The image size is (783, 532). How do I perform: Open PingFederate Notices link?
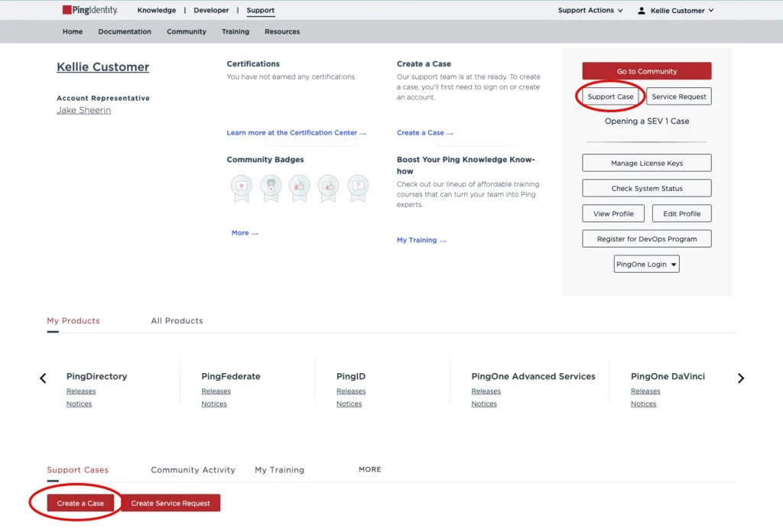point(214,404)
